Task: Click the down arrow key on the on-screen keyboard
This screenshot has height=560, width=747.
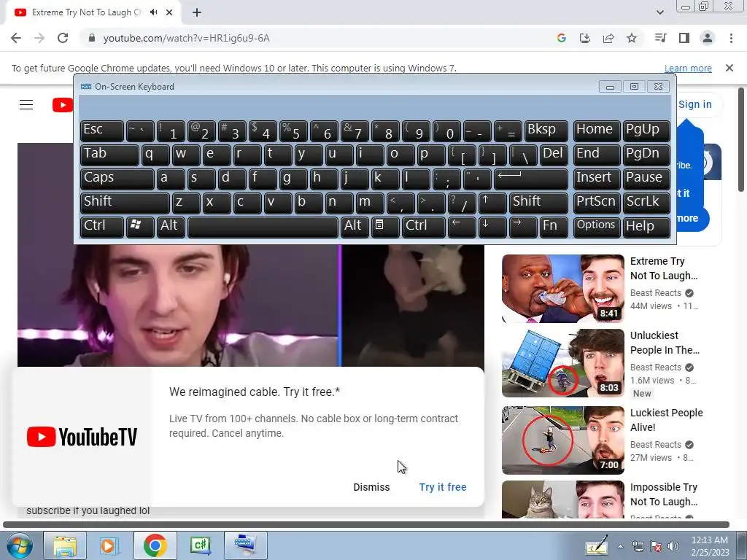Action: pos(492,227)
